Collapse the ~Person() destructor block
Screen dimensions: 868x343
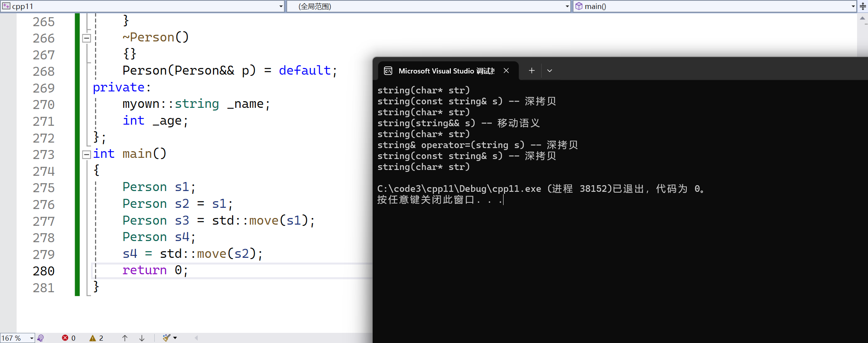(87, 38)
